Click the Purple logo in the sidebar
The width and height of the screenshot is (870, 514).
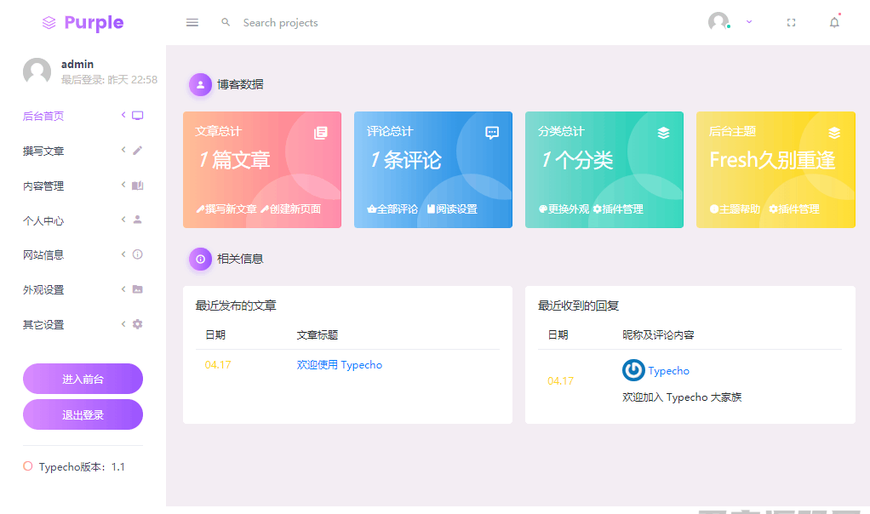[83, 22]
